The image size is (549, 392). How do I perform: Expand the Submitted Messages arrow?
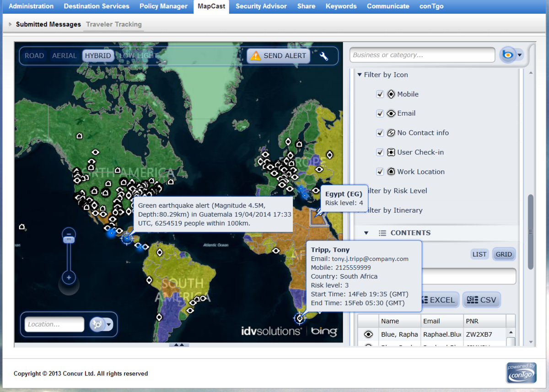[x=10, y=24]
